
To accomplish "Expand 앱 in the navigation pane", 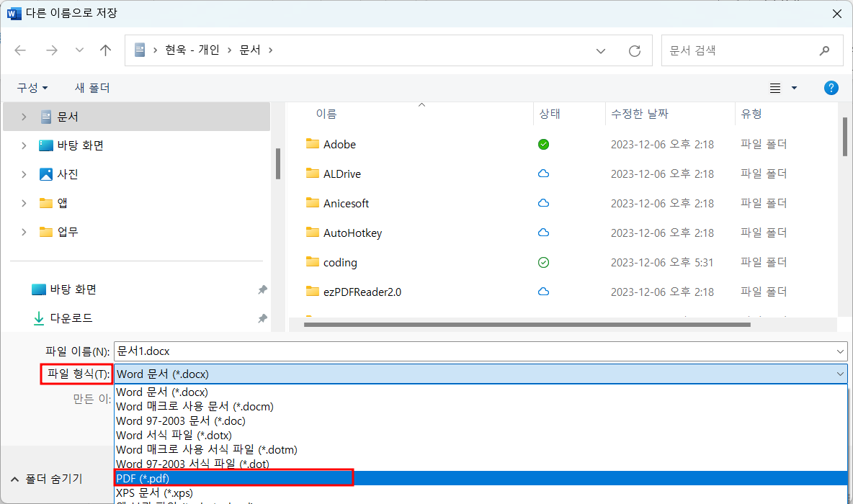I will coord(24,202).
